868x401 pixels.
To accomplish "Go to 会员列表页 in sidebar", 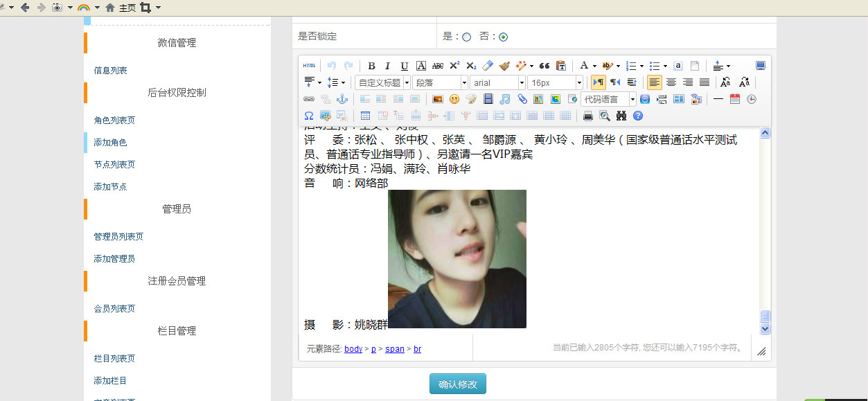I will [114, 308].
